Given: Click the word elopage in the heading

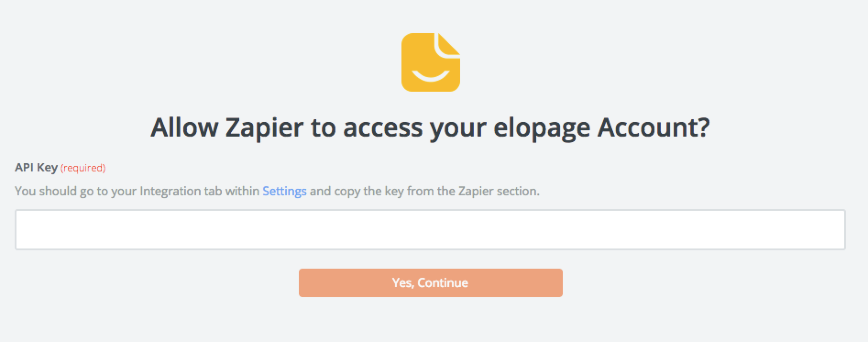Looking at the screenshot, I should (541, 127).
